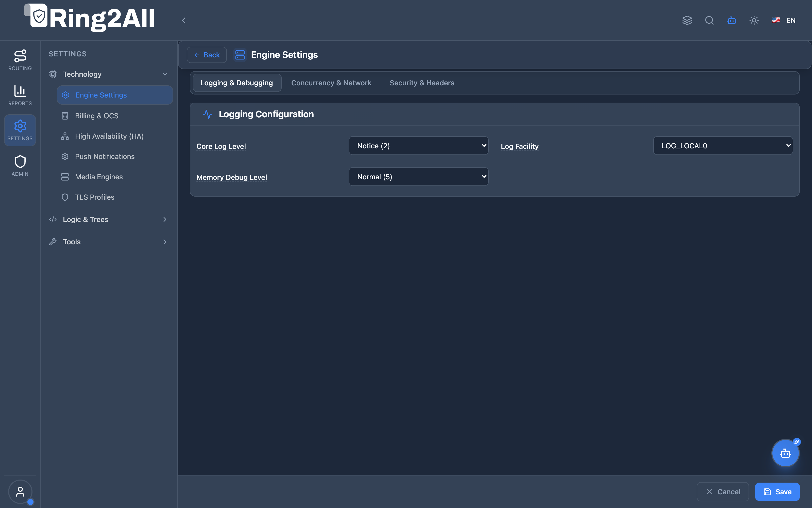Select Engine Settings in the sidebar
The height and width of the screenshot is (508, 812).
(x=115, y=95)
